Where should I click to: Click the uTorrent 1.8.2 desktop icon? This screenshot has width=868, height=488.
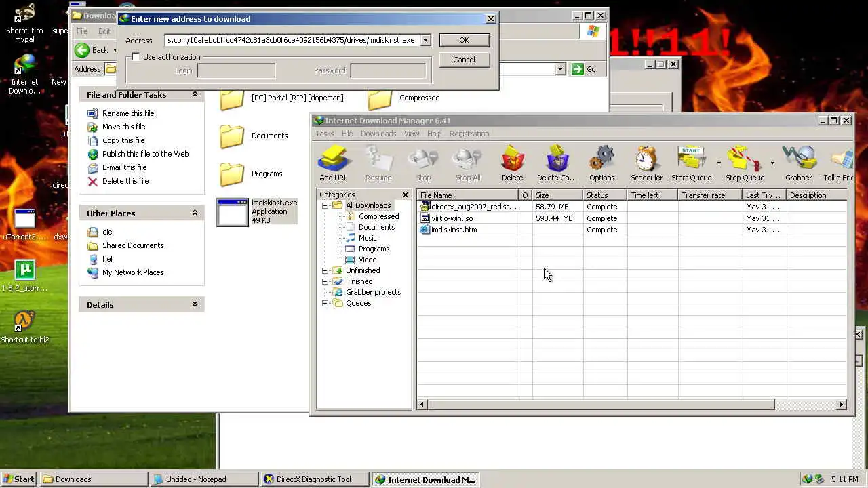tap(24, 276)
